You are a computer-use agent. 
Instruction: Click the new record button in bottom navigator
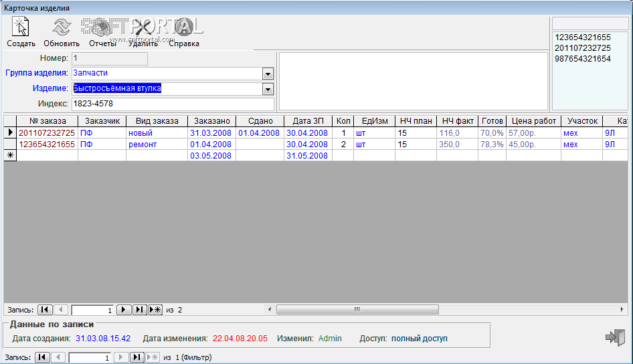click(x=153, y=357)
